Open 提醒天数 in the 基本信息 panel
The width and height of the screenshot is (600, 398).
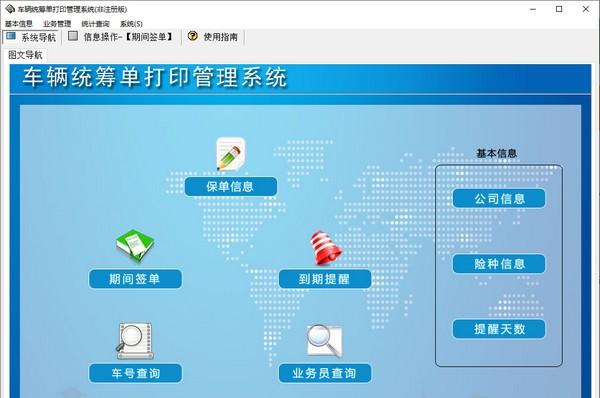(x=499, y=329)
